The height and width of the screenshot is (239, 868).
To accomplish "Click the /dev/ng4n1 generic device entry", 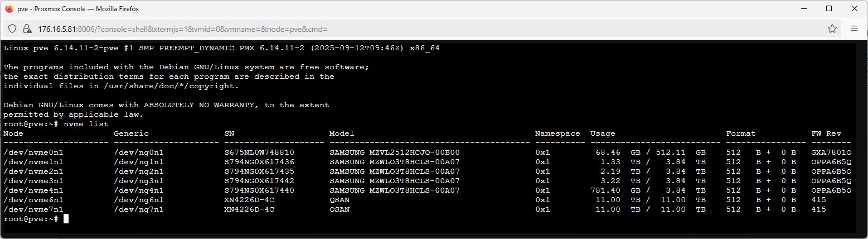I will pyautogui.click(x=139, y=190).
